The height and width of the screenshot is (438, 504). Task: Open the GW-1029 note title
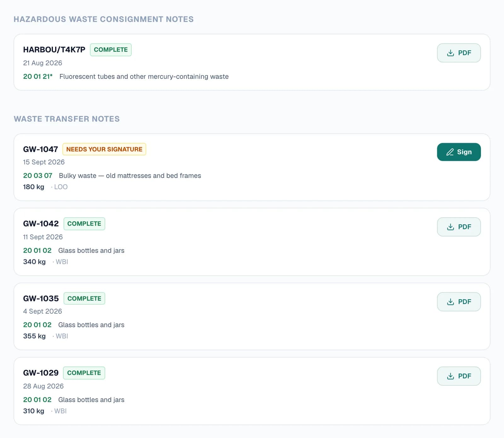pyautogui.click(x=41, y=373)
